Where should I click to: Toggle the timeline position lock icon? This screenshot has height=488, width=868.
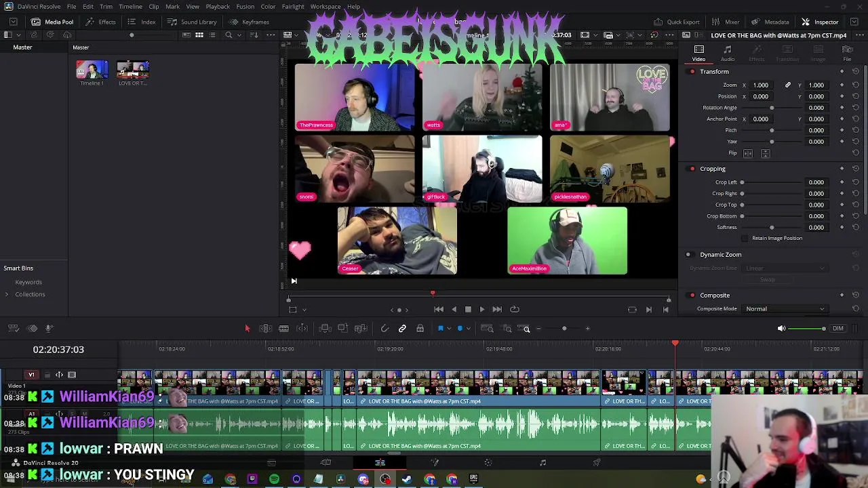point(420,329)
